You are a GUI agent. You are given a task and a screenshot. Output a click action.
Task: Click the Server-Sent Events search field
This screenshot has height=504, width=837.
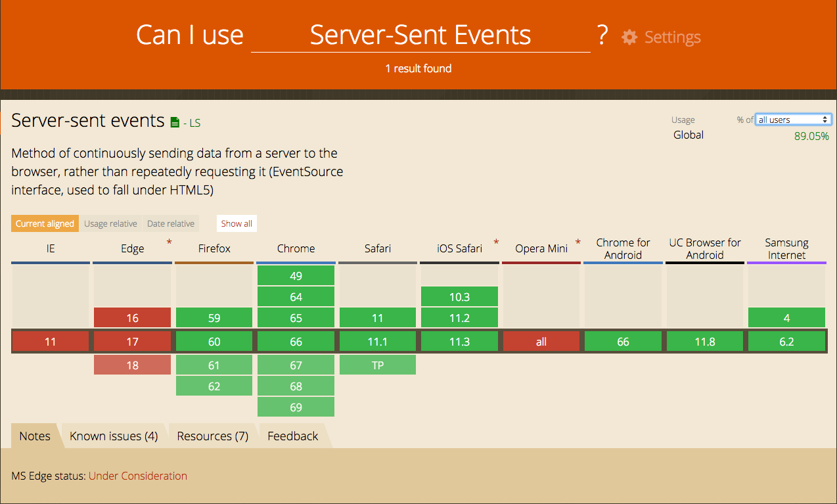coord(420,35)
